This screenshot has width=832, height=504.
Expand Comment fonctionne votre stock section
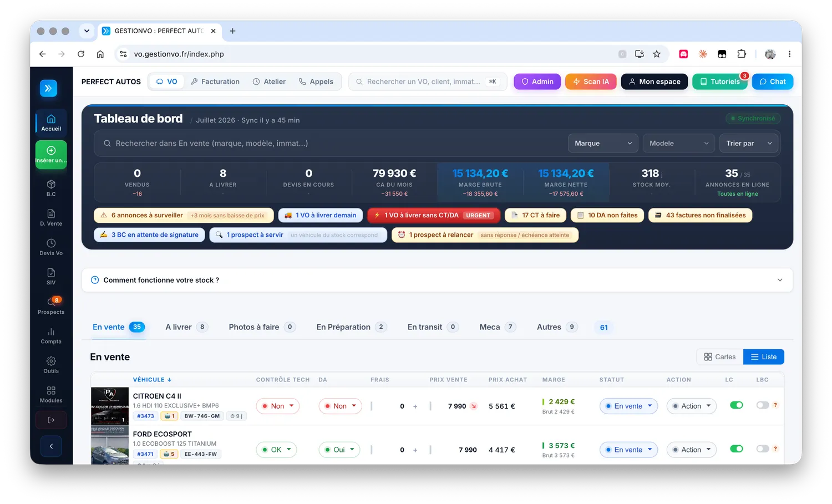click(437, 280)
